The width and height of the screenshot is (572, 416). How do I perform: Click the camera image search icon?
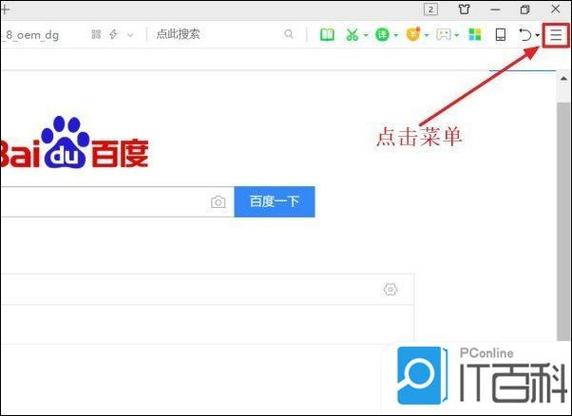[x=218, y=202]
